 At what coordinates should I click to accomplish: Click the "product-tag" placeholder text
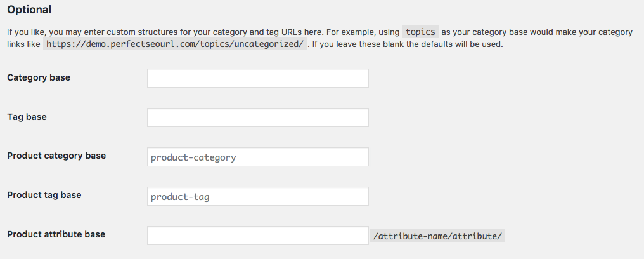[180, 197]
